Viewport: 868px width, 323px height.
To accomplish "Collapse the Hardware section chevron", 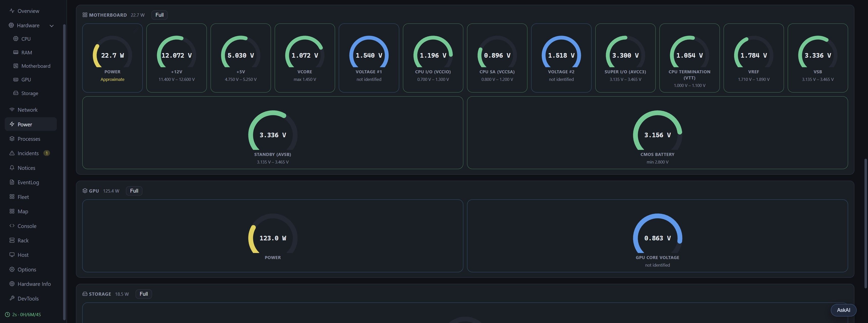I will (52, 26).
